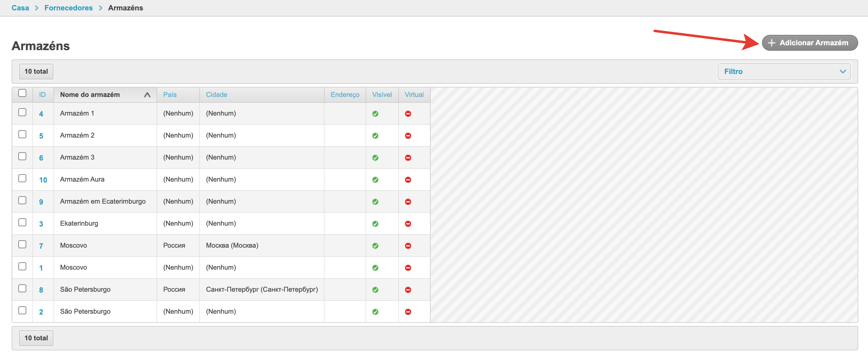Open the Filtro dropdown
Viewport: 868px width, 362px height.
click(x=783, y=72)
